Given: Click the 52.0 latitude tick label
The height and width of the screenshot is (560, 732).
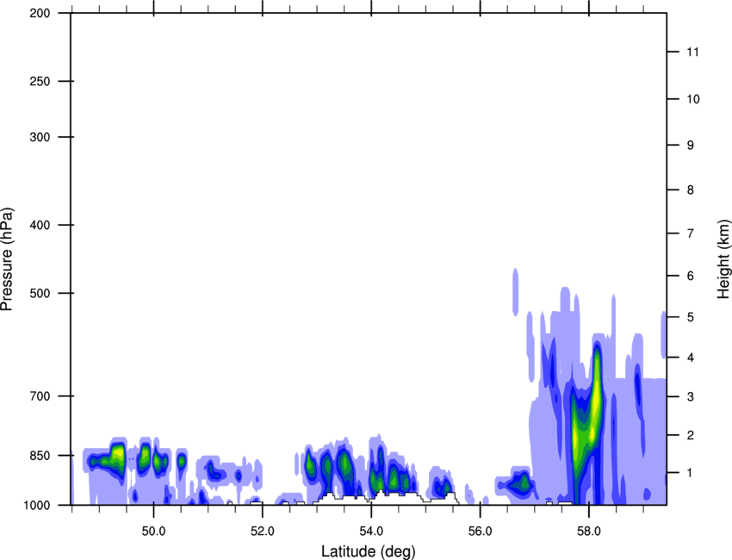Looking at the screenshot, I should (263, 532).
